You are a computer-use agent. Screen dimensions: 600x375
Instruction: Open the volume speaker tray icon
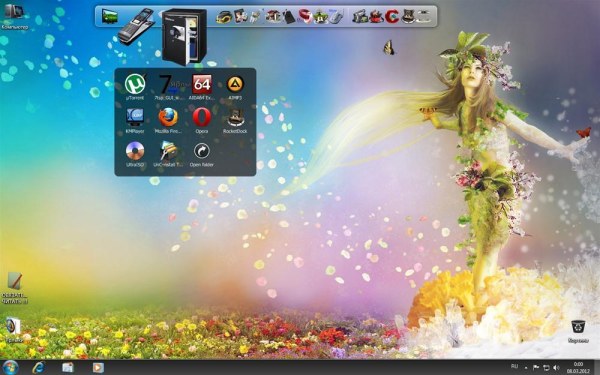coord(556,368)
